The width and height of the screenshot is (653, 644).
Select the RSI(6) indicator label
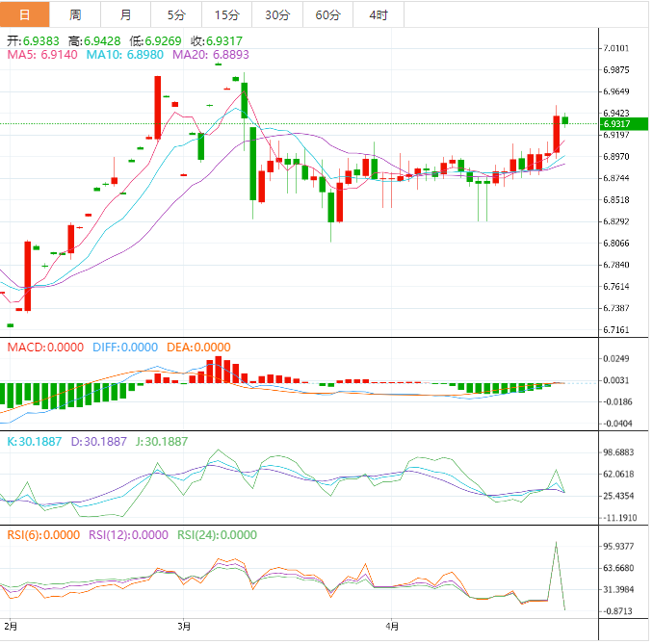click(43, 536)
